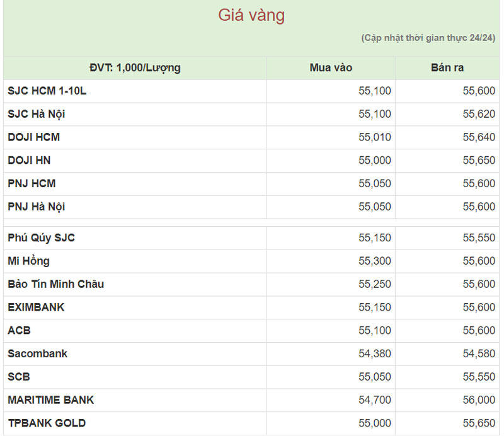This screenshot has height=436, width=504.
Task: Select PNJ Hà Nội in the table
Action: 37,207
